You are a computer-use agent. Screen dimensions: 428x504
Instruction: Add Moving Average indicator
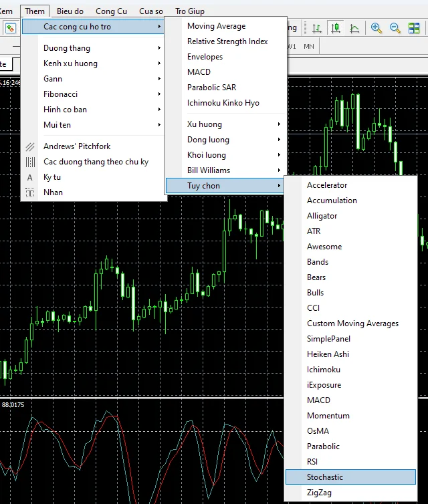(225, 26)
